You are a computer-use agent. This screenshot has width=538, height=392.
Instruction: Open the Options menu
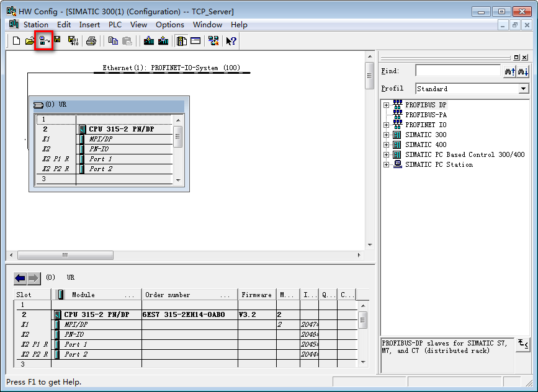click(x=169, y=25)
